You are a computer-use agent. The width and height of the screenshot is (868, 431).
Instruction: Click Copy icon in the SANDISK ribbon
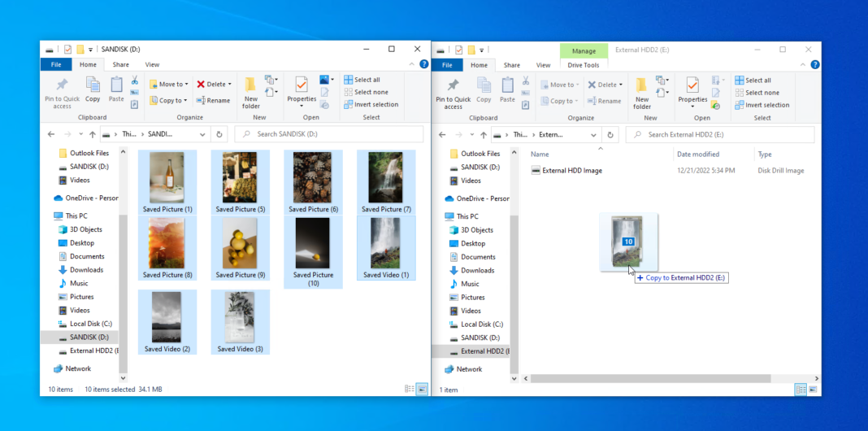[93, 88]
